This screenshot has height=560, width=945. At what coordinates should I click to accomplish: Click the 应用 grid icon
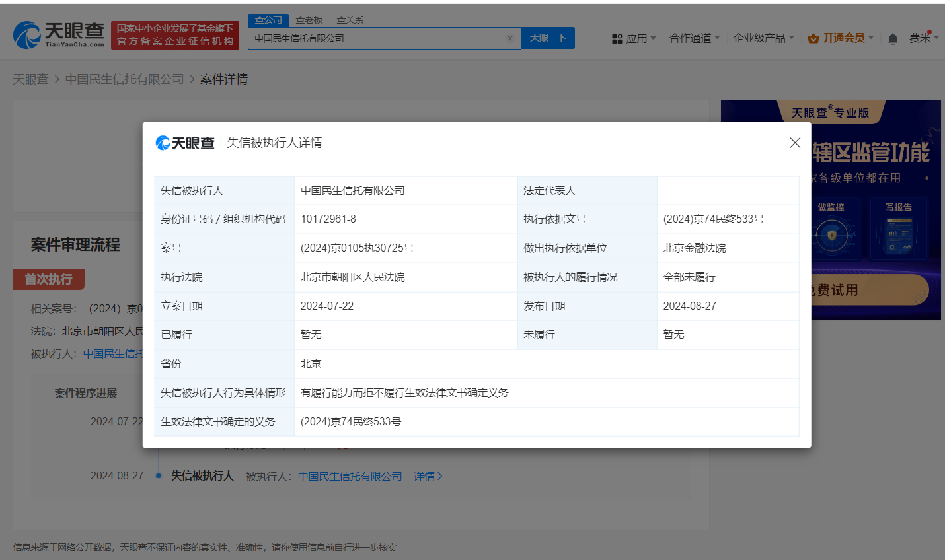point(617,39)
